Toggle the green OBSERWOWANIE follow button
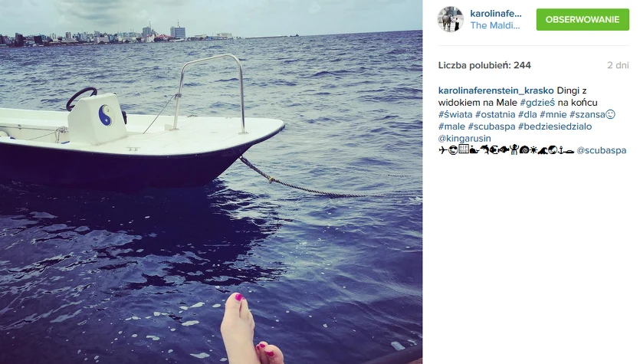 [583, 19]
